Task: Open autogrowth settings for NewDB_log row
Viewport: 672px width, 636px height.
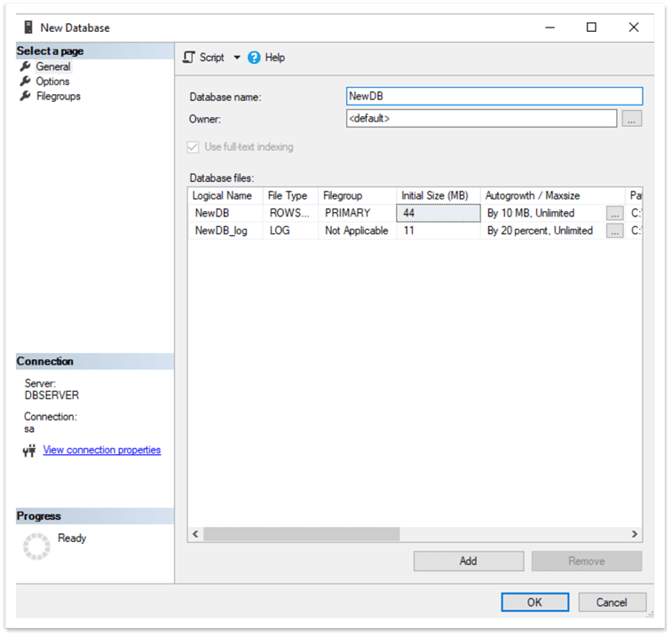Action: [614, 231]
